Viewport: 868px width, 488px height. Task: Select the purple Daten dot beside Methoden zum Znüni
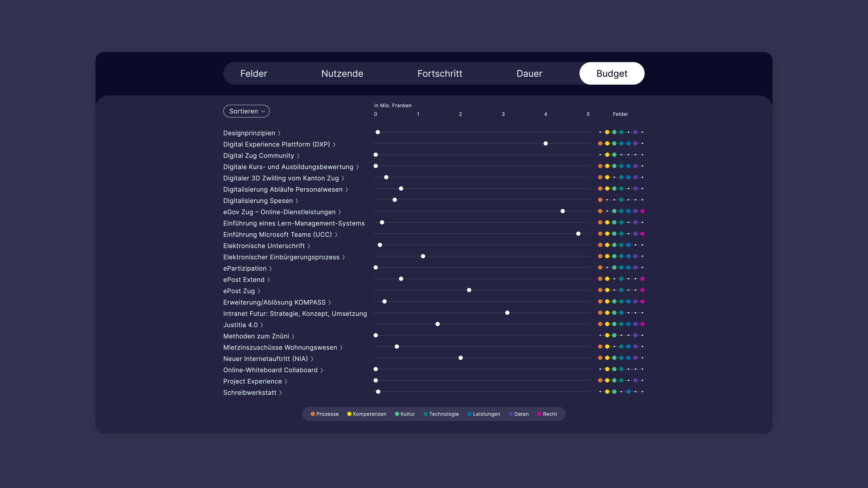(636, 335)
